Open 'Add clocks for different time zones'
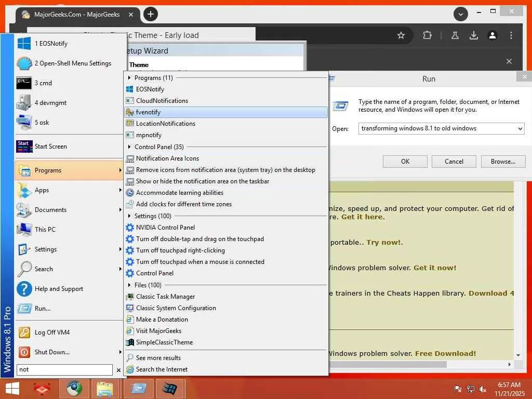532x399 pixels. pyautogui.click(x=226, y=204)
